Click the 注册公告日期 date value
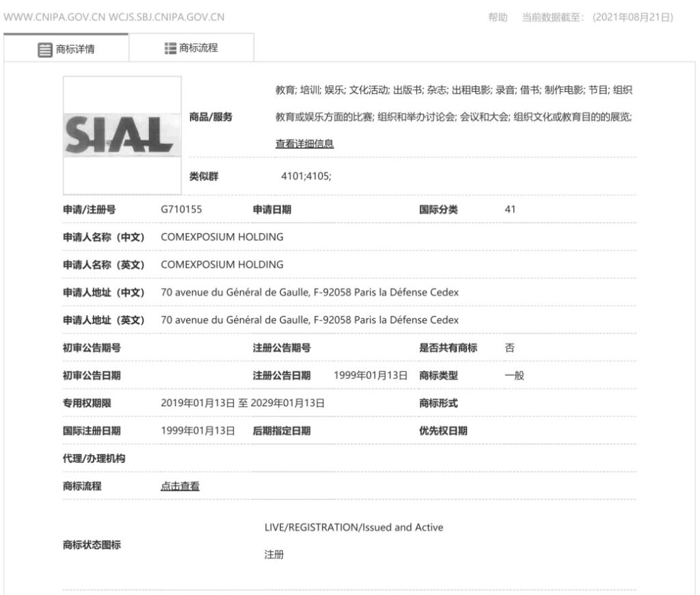 tap(371, 375)
